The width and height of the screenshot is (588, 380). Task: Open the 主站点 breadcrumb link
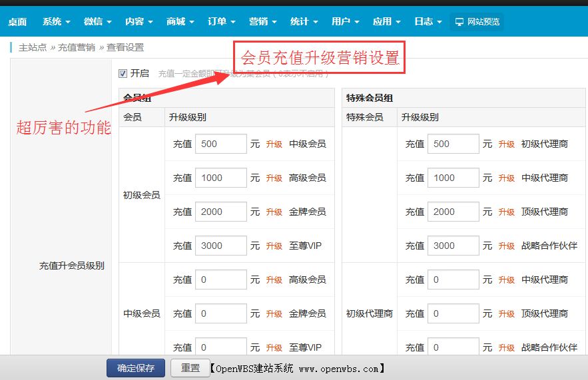33,47
